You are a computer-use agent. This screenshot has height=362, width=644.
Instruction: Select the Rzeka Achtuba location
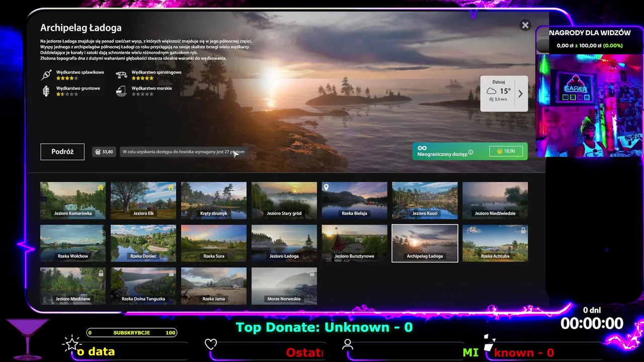[496, 243]
